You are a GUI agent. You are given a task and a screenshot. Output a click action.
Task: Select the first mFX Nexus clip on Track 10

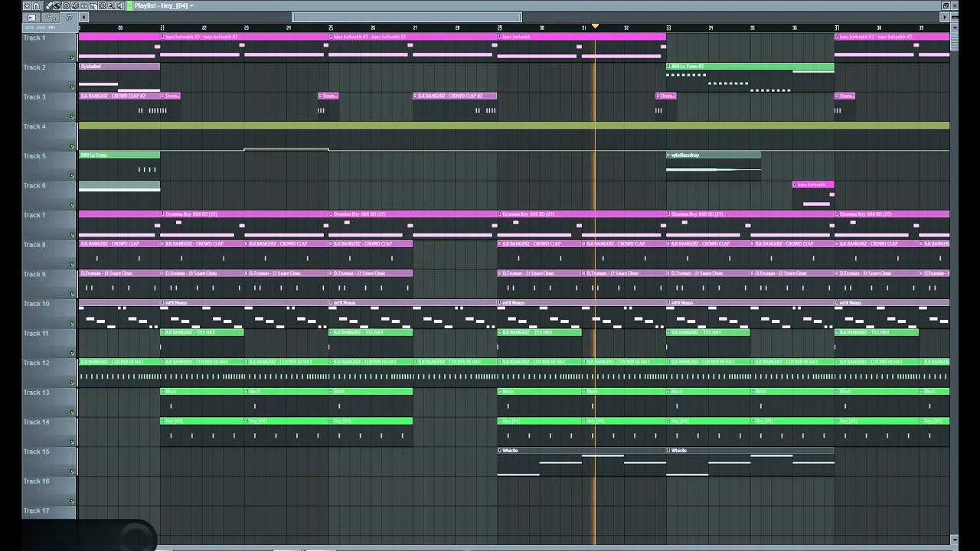tap(244, 302)
